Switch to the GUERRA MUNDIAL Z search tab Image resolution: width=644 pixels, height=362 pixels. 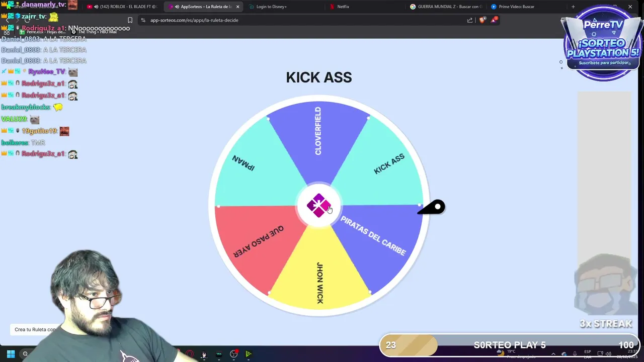(x=446, y=7)
